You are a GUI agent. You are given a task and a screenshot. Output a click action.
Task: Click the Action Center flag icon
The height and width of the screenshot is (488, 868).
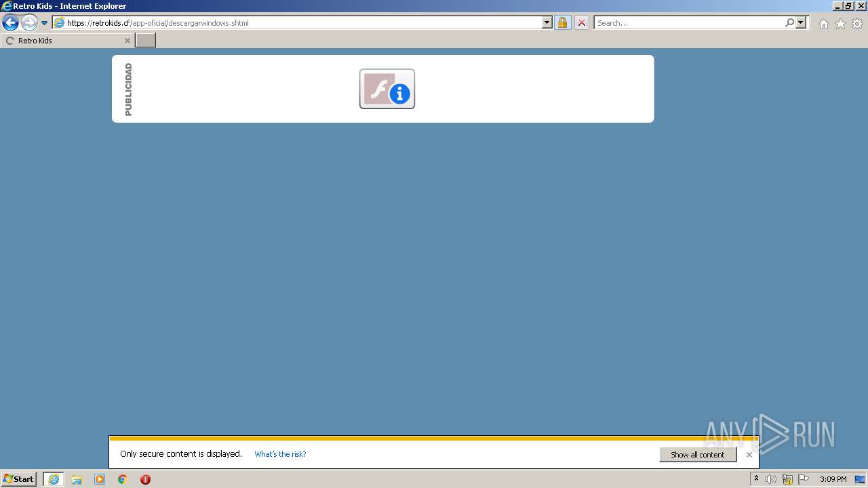coord(804,479)
